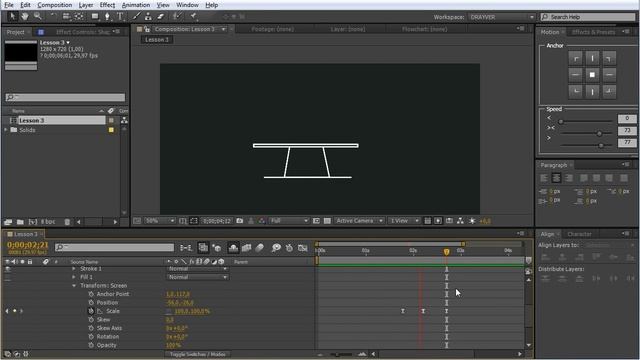Image resolution: width=640 pixels, height=360 pixels.
Task: Open the Animation menu
Action: (x=136, y=5)
